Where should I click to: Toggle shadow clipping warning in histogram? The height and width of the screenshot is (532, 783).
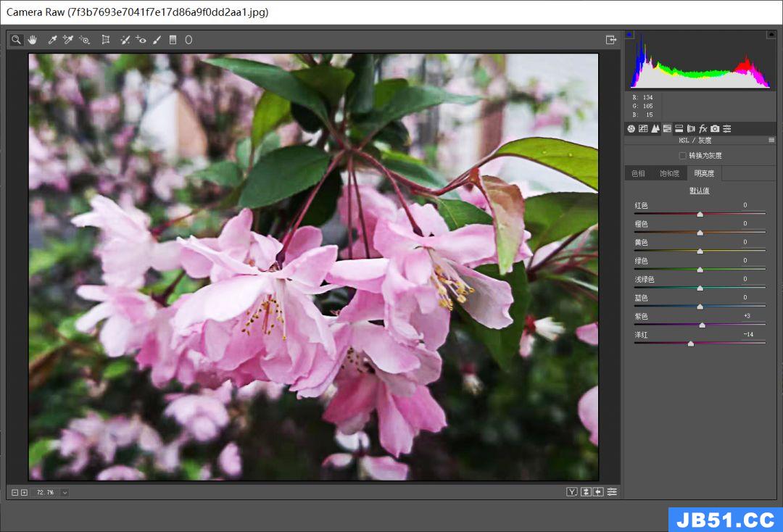pos(629,34)
